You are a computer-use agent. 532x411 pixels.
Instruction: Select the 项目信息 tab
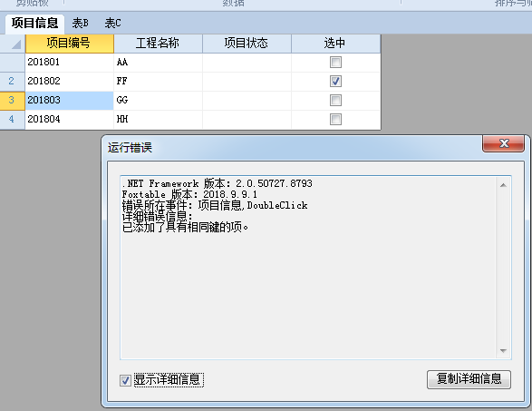click(34, 23)
